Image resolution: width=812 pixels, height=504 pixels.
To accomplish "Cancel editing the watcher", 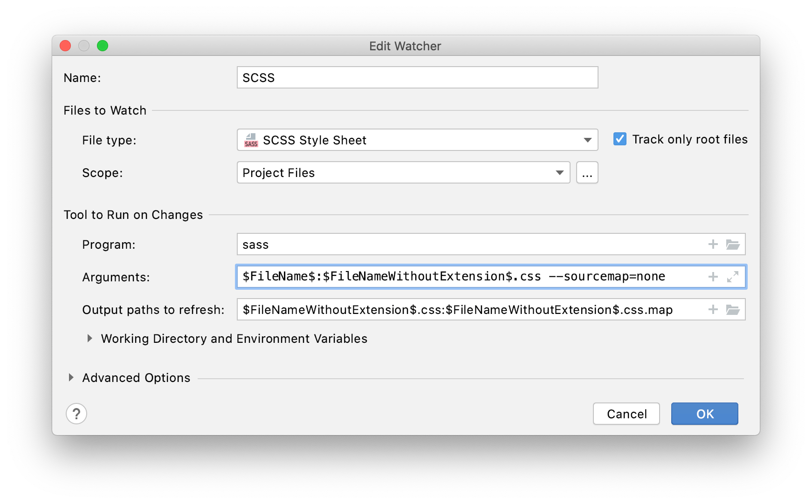I will 626,414.
